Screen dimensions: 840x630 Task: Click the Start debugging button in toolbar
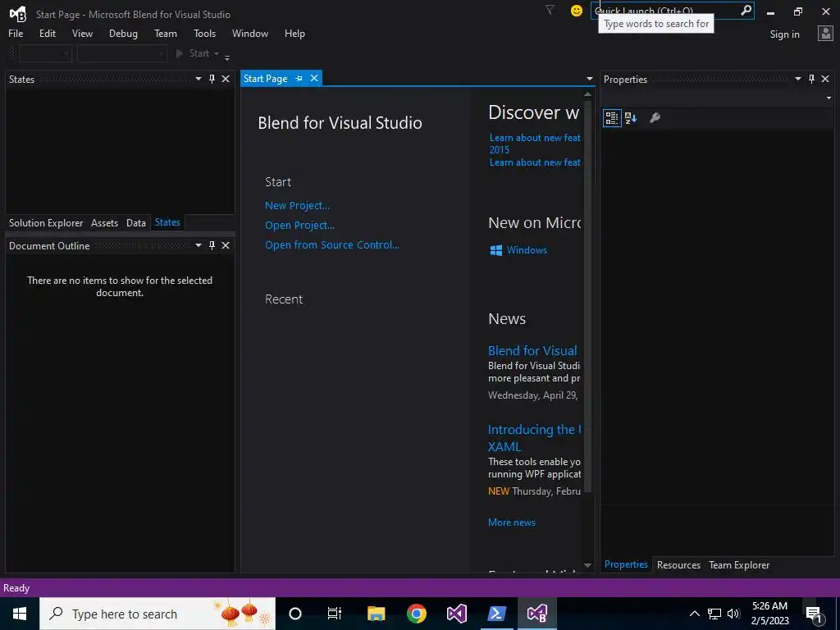193,53
